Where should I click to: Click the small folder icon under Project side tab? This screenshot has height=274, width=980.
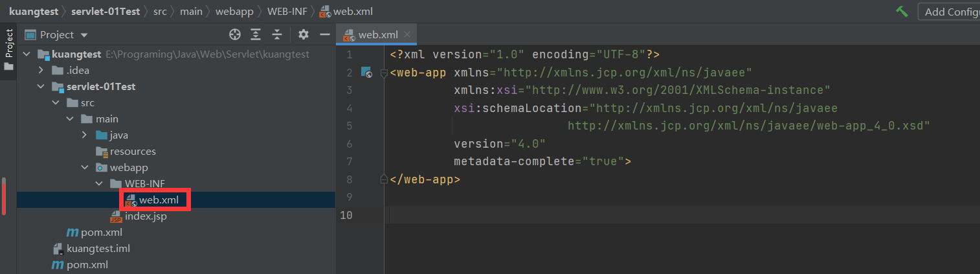pyautogui.click(x=8, y=67)
